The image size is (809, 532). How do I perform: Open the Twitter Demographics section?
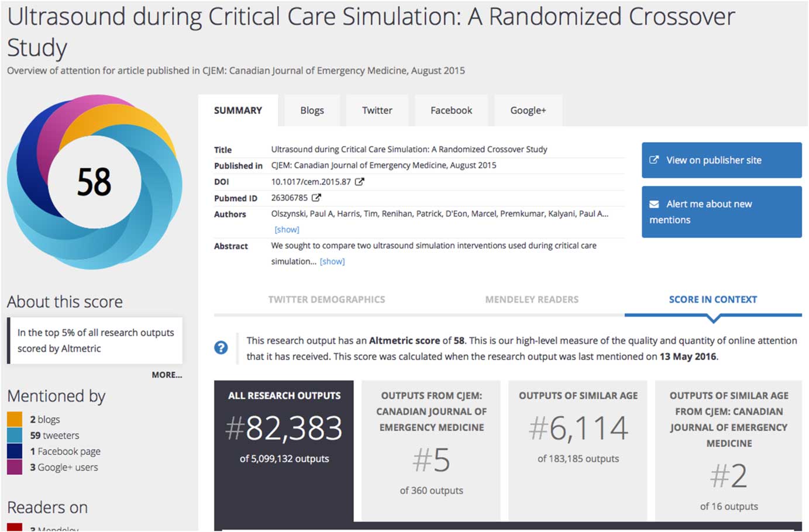(x=326, y=299)
